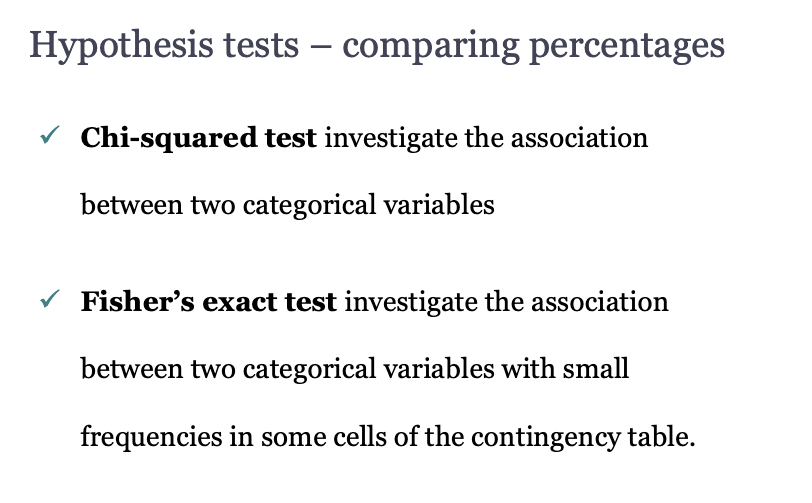The width and height of the screenshot is (812, 503).
Task: Click the phrase investigate the association in second bullet
Action: click(506, 303)
